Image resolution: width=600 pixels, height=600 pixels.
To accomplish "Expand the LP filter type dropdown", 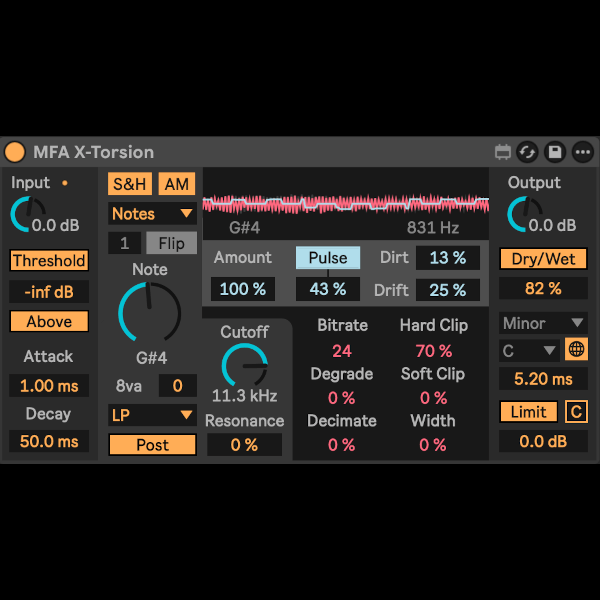I will pos(152,414).
